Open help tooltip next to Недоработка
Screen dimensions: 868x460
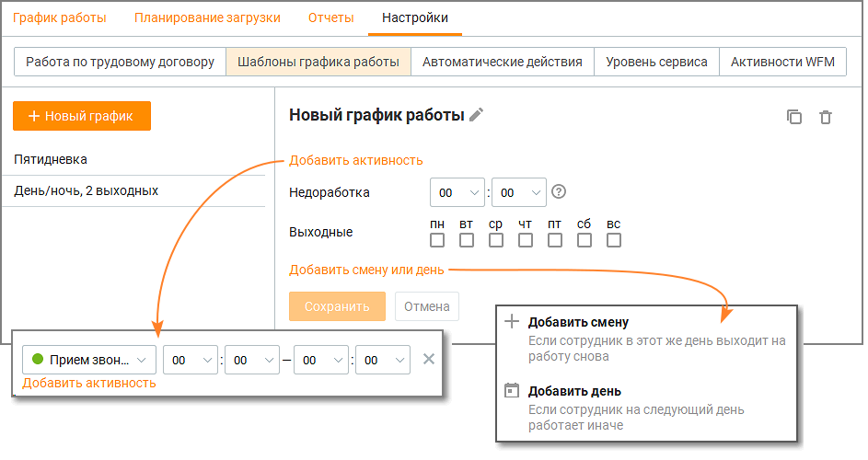pyautogui.click(x=559, y=191)
